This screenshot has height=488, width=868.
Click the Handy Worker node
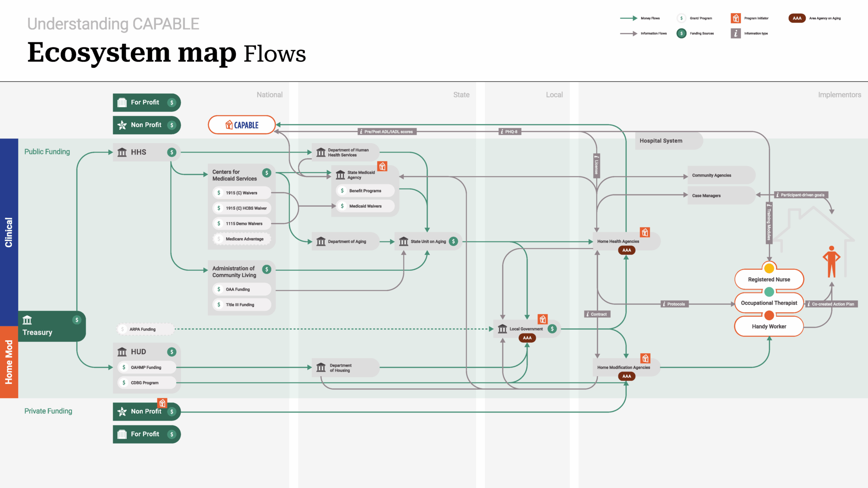[769, 327]
